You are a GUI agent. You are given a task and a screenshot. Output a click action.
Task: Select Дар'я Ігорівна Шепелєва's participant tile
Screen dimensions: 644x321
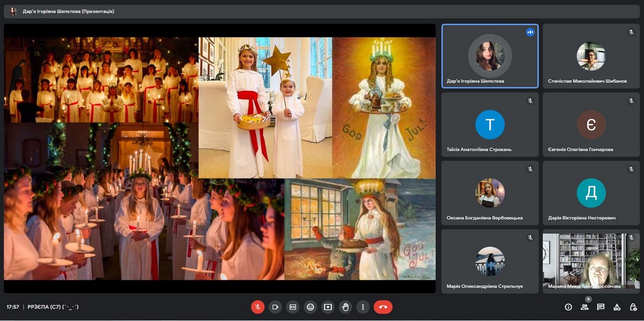490,56
